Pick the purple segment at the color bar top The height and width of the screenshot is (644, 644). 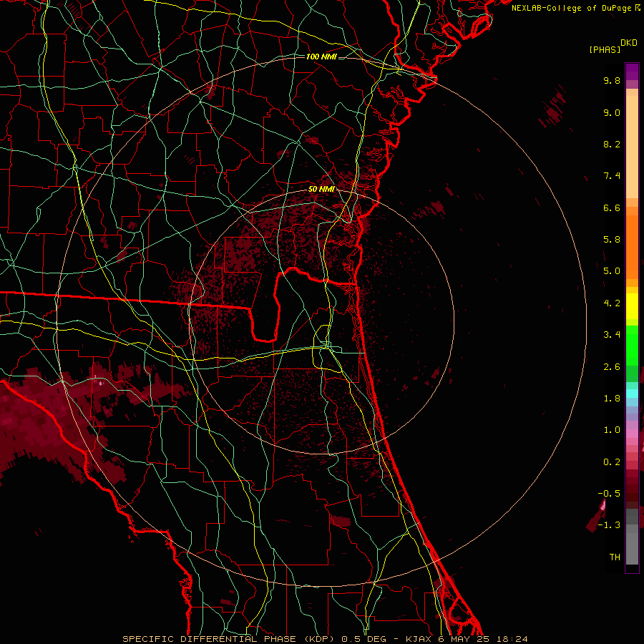point(632,72)
